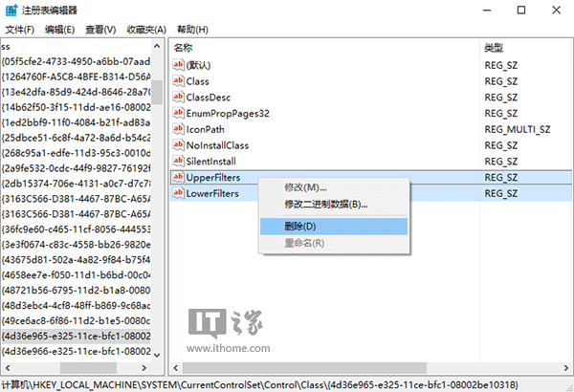Click the icon beside ClassDesc value
Image resolution: width=574 pixels, height=392 pixels.
(178, 97)
